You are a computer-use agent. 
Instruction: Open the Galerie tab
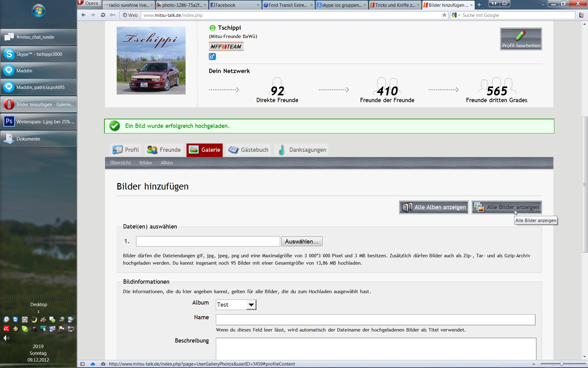pos(205,150)
